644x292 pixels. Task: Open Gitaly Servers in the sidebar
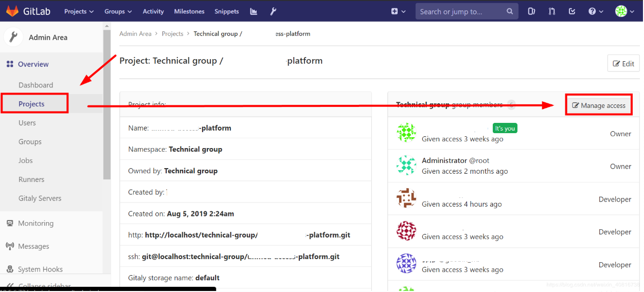pyautogui.click(x=40, y=198)
